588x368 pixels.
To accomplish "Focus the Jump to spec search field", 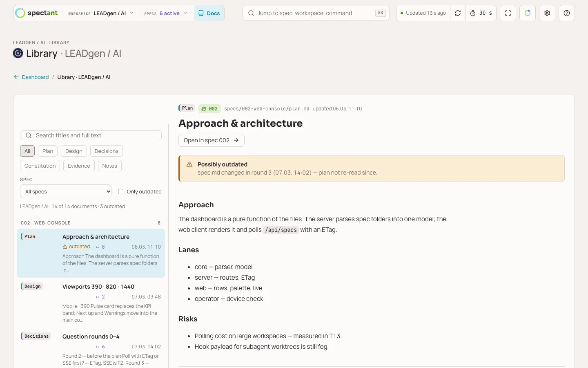I will point(316,13).
